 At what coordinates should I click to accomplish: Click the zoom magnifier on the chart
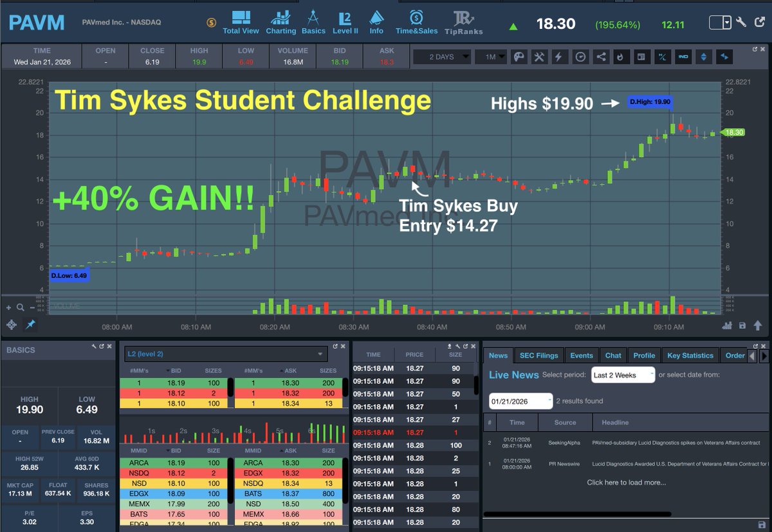20,307
